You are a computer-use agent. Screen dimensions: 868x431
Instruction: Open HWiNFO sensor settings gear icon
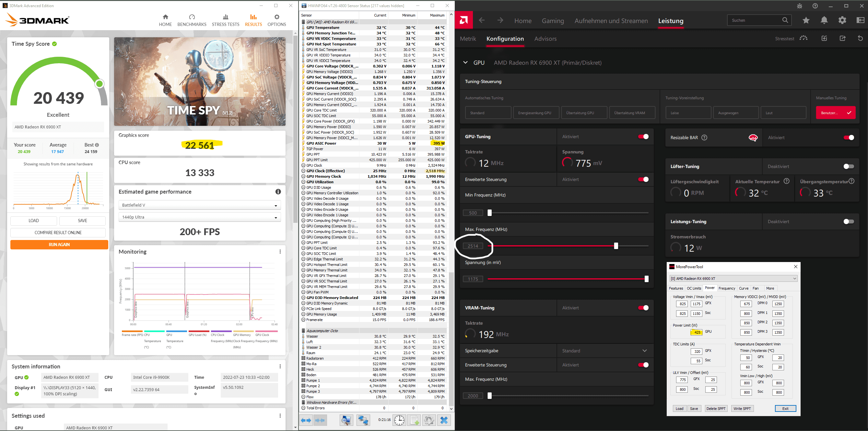428,420
